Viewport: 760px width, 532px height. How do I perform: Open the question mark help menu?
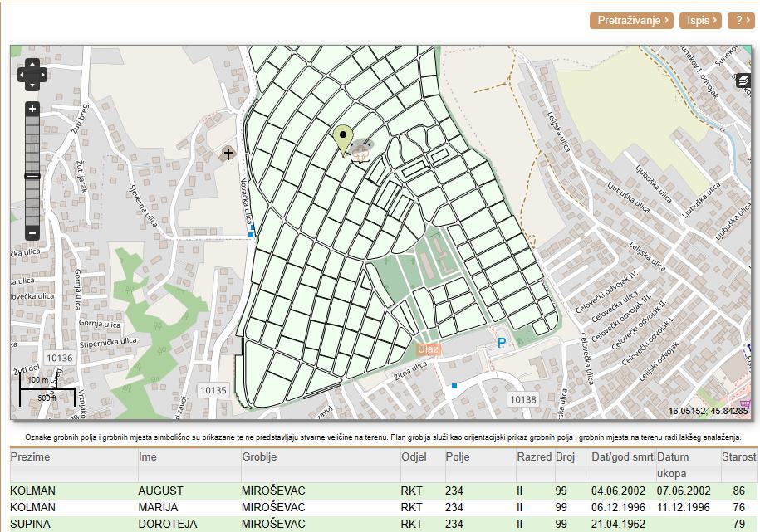tap(740, 20)
